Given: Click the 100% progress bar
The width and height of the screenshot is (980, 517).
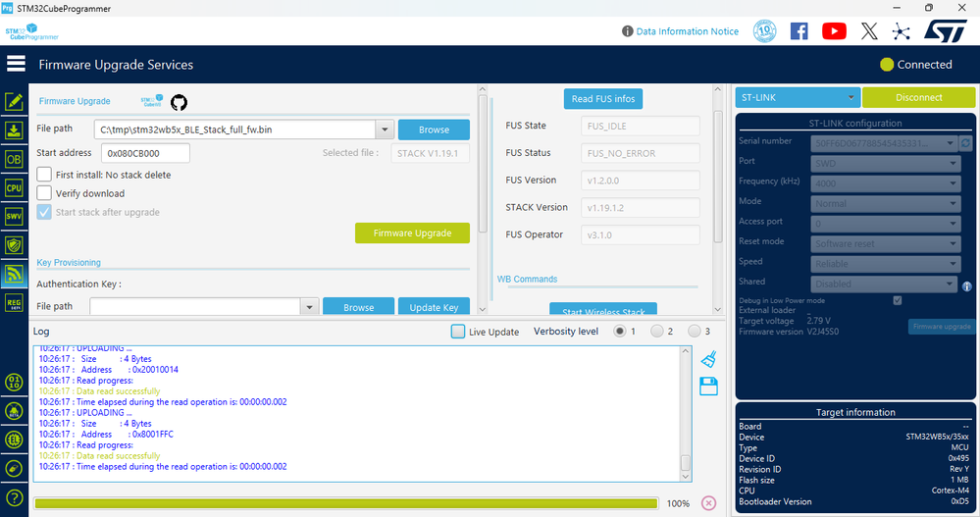Looking at the screenshot, I should point(346,503).
